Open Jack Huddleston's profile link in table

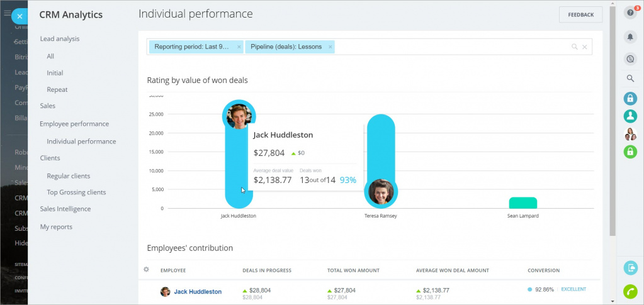coord(198,292)
